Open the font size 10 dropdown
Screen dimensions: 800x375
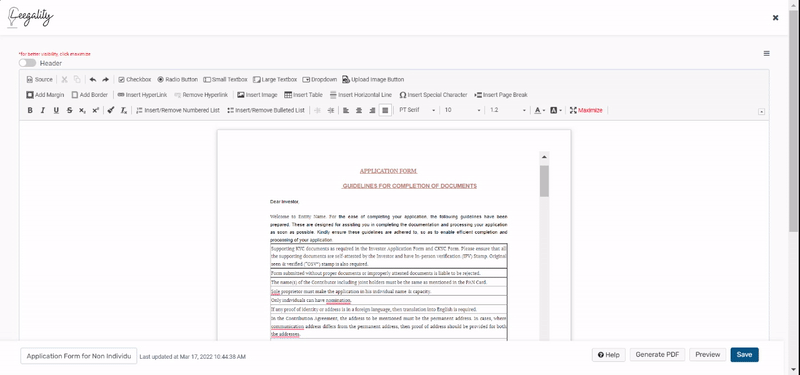pyautogui.click(x=462, y=110)
